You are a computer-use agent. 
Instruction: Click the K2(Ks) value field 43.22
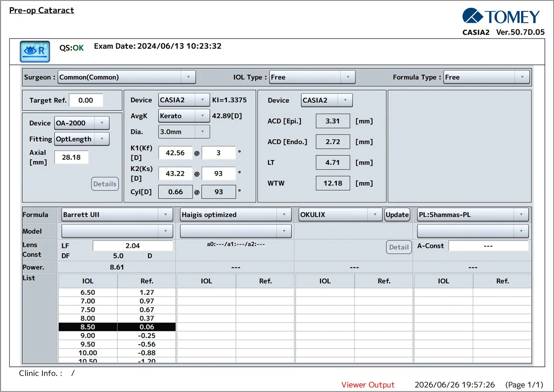coord(175,173)
